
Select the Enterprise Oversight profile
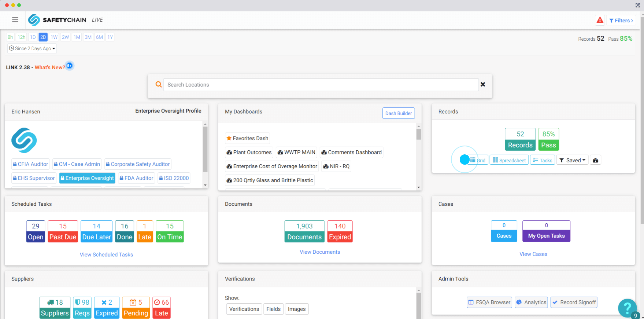pyautogui.click(x=87, y=178)
